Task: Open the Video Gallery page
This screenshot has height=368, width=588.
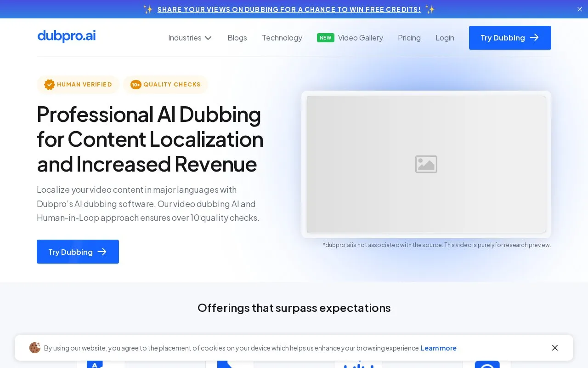Action: [360, 38]
